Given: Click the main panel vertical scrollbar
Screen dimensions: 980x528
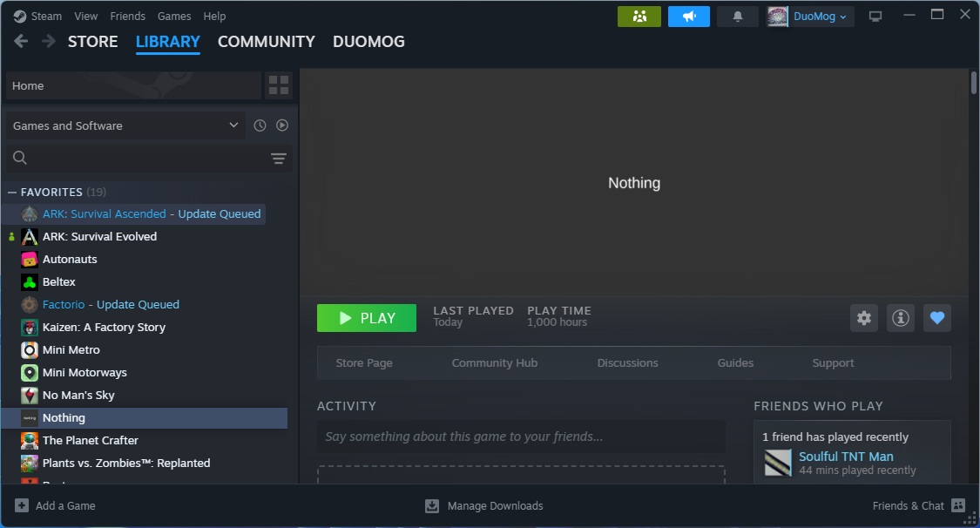Looking at the screenshot, I should (974, 84).
